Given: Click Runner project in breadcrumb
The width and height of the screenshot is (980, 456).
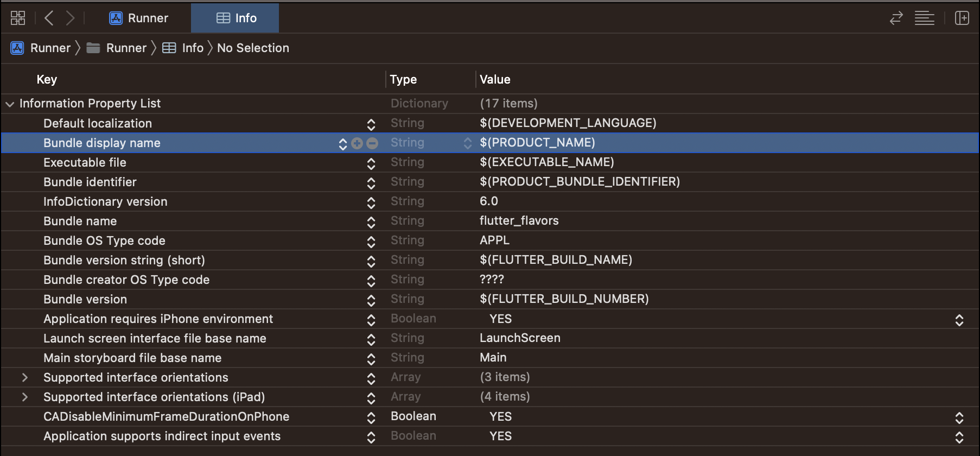Looking at the screenshot, I should click(41, 48).
